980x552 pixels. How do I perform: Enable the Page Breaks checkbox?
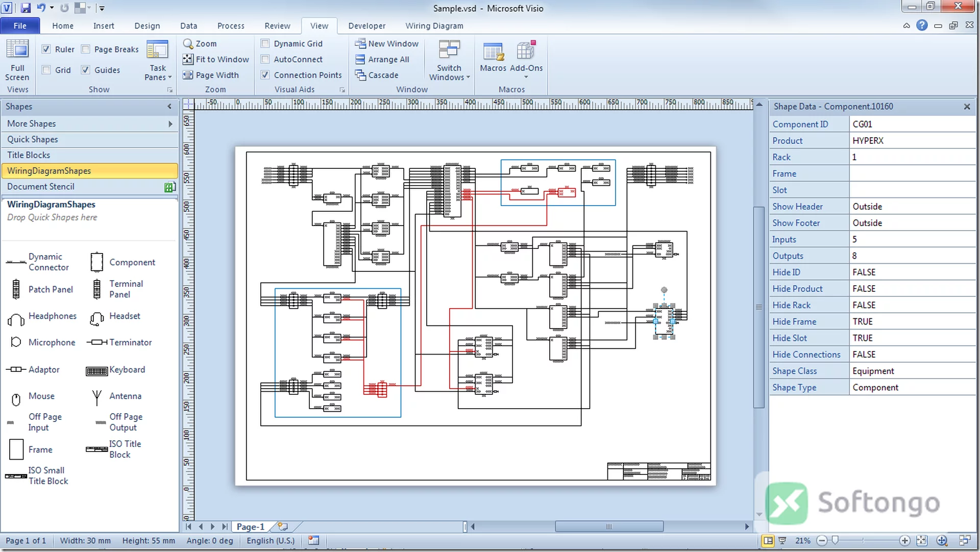tap(86, 49)
